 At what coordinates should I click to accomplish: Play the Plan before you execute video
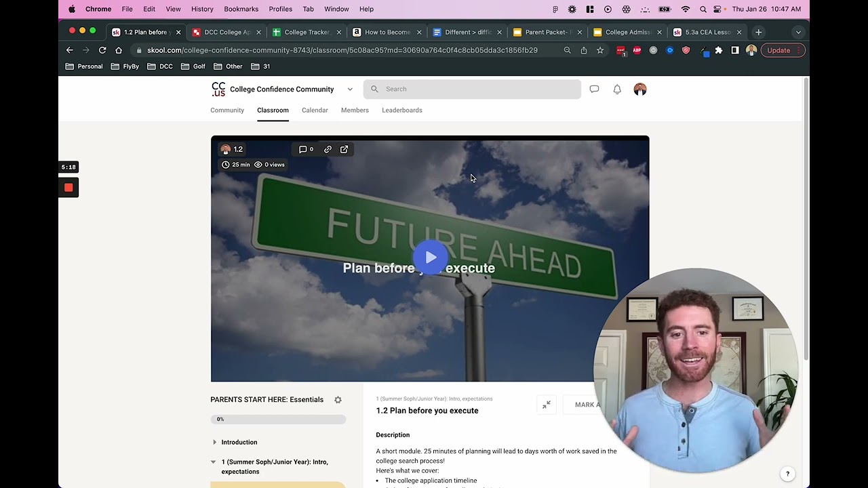(x=431, y=258)
